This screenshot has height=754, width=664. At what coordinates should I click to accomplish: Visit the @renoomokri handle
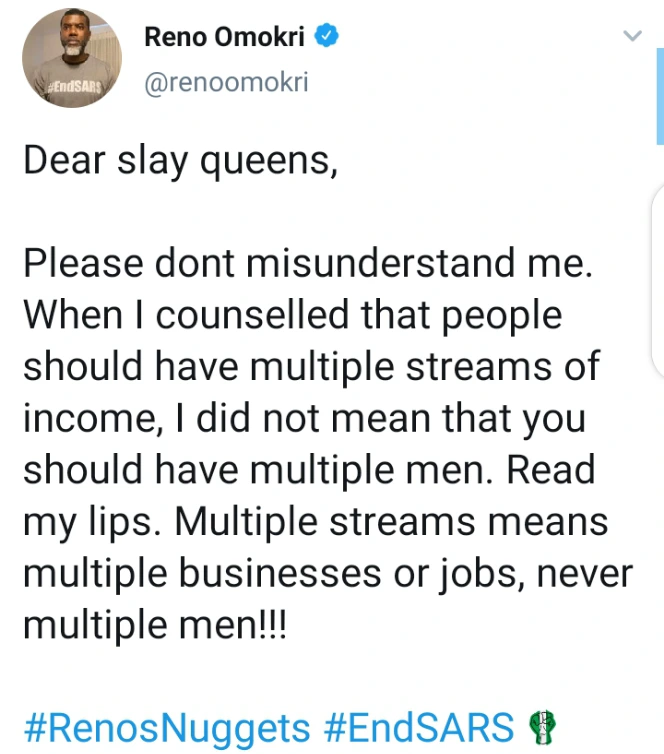coord(227,83)
